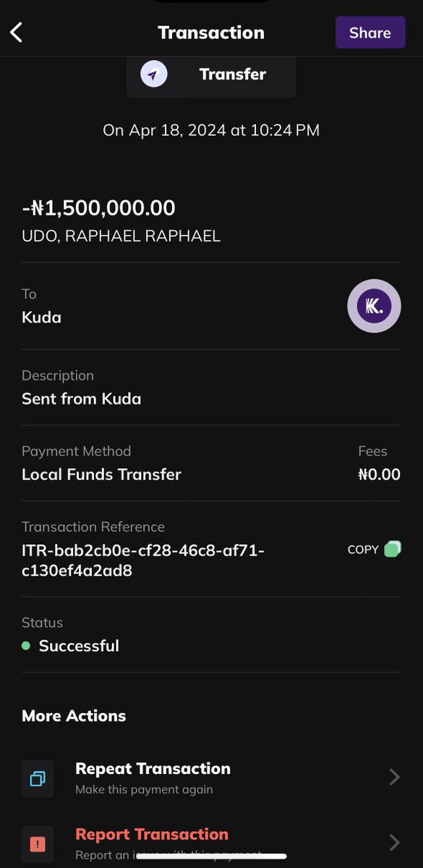Choose Repeat Transaction to pay again
Image resolution: width=423 pixels, height=868 pixels.
pyautogui.click(x=153, y=768)
